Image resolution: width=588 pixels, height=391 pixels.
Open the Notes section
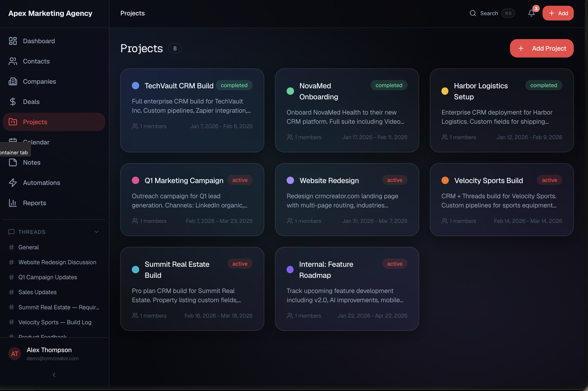click(x=32, y=162)
